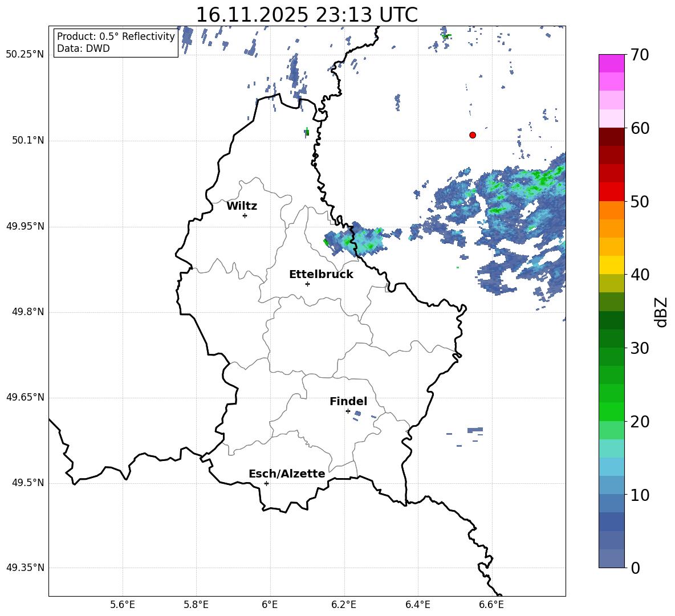Click the 49.8°N latitude label
This screenshot has height=616, width=675.
28,312
